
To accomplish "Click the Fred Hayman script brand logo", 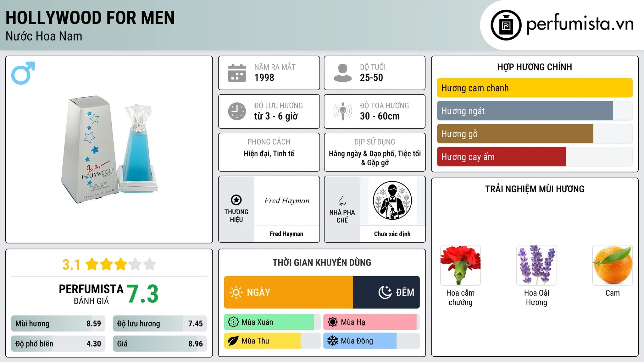I will click(x=287, y=201).
